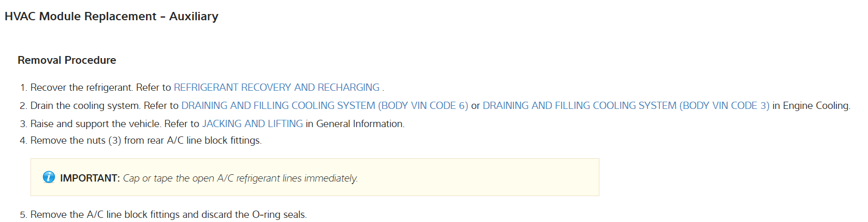Click the blue info icon beside IMPORTANT
868x222 pixels.
(49, 177)
